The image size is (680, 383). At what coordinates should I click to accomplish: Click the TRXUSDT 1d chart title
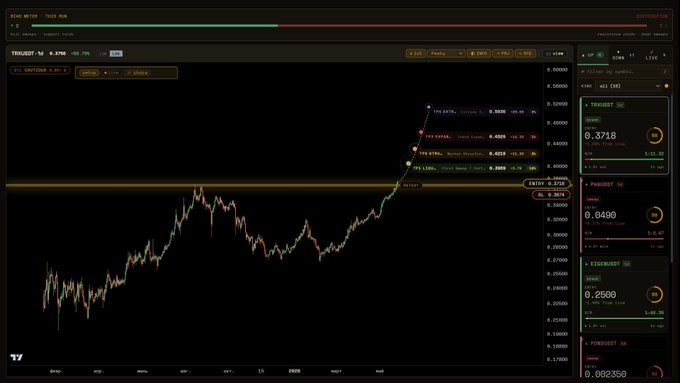point(27,53)
